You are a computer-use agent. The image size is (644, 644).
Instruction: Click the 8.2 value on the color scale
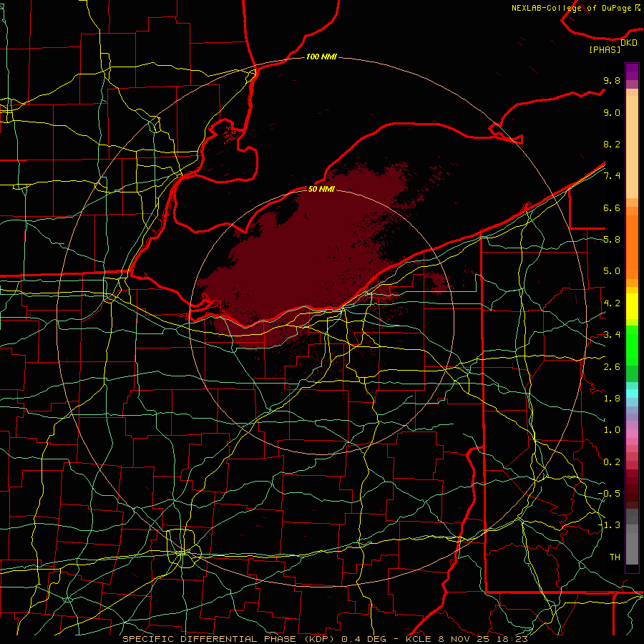(612, 145)
